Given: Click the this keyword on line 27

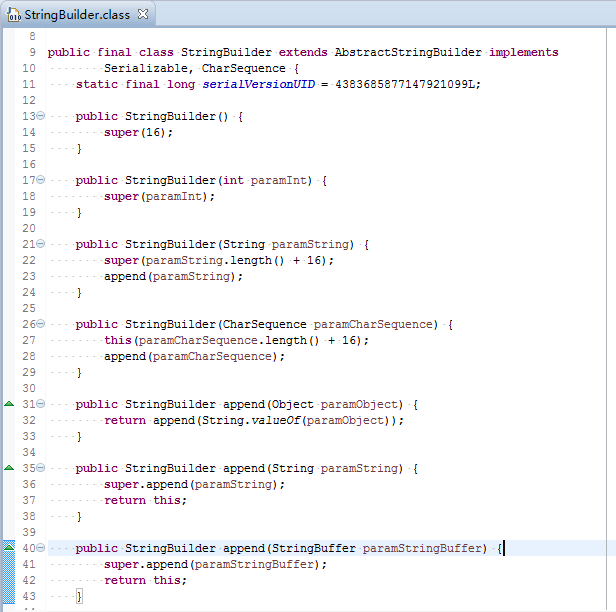Looking at the screenshot, I should [x=117, y=340].
